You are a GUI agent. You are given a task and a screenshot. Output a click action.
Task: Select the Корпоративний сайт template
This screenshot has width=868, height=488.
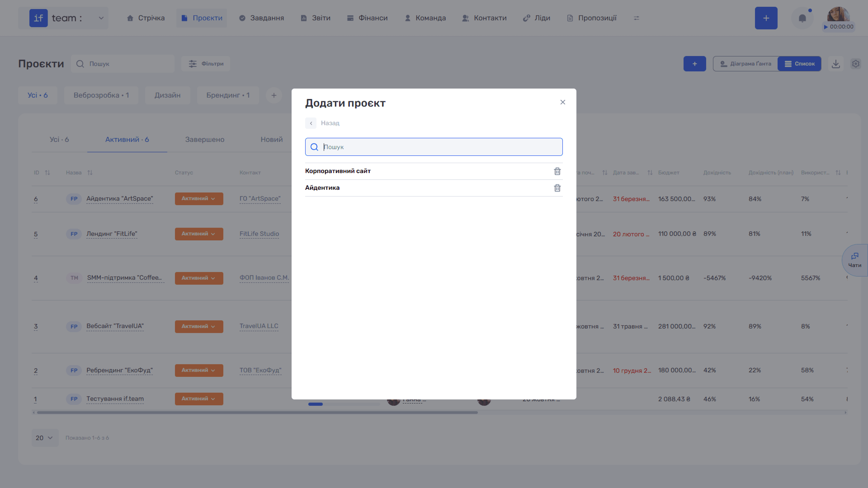338,171
